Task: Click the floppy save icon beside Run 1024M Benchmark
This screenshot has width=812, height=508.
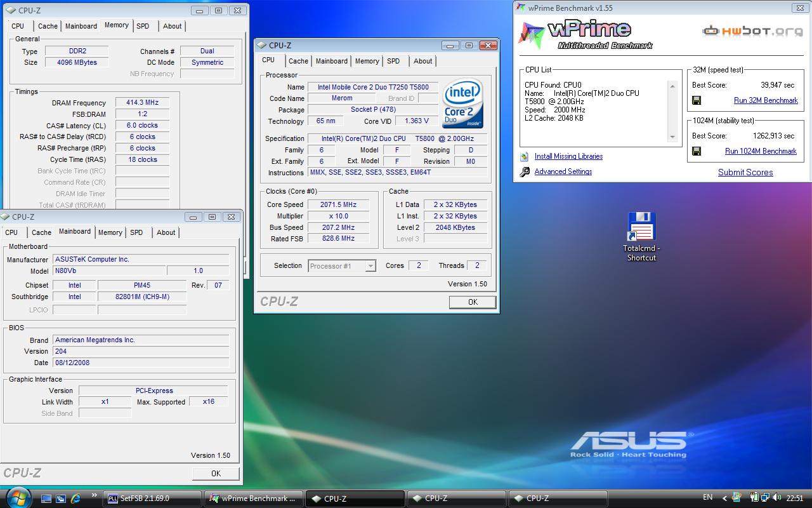Action: click(697, 151)
